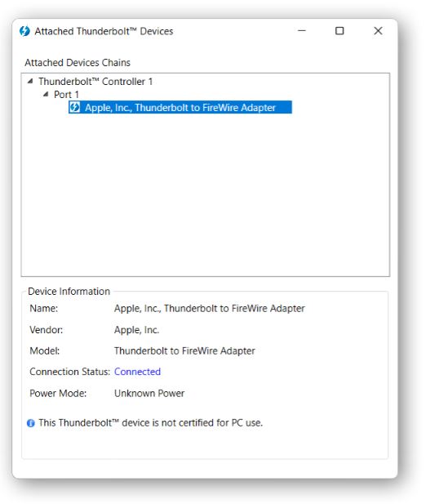
Task: Click the device Name value field
Action: pos(210,309)
